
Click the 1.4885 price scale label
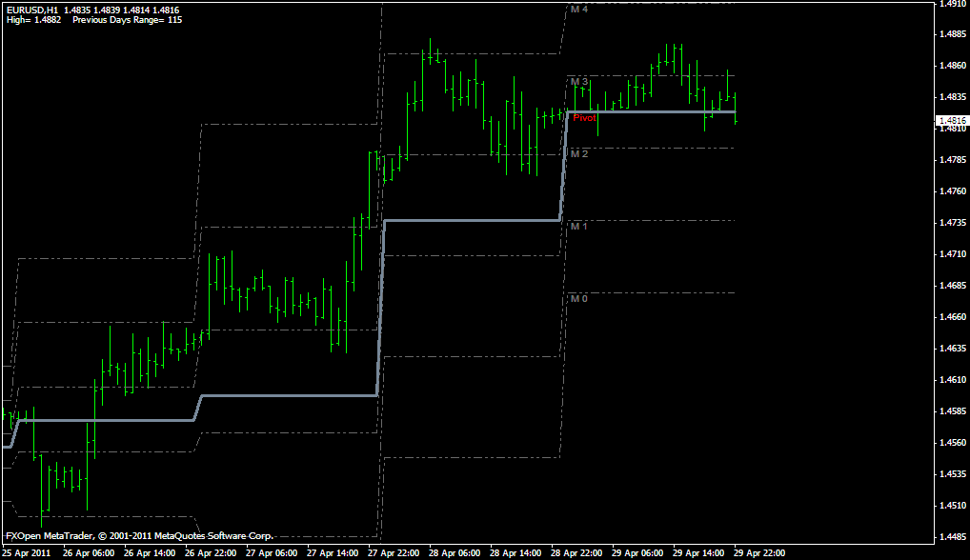click(953, 34)
